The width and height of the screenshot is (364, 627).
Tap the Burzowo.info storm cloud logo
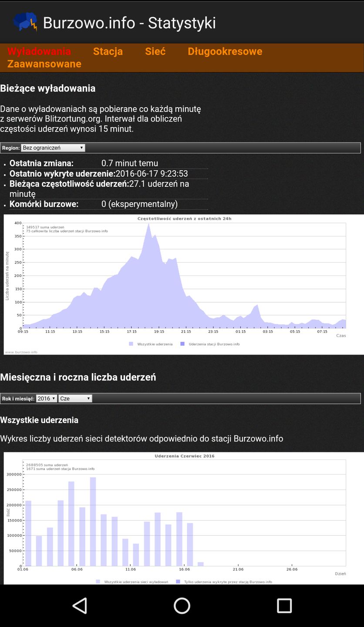click(x=25, y=22)
